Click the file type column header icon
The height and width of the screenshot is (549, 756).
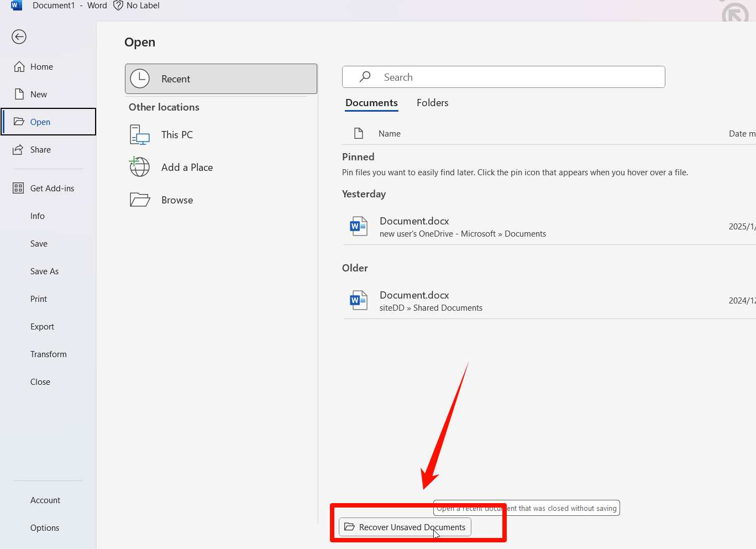click(x=359, y=133)
